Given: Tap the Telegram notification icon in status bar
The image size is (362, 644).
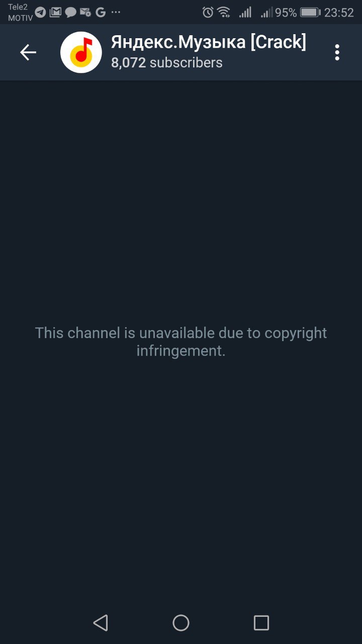Looking at the screenshot, I should pos(40,13).
